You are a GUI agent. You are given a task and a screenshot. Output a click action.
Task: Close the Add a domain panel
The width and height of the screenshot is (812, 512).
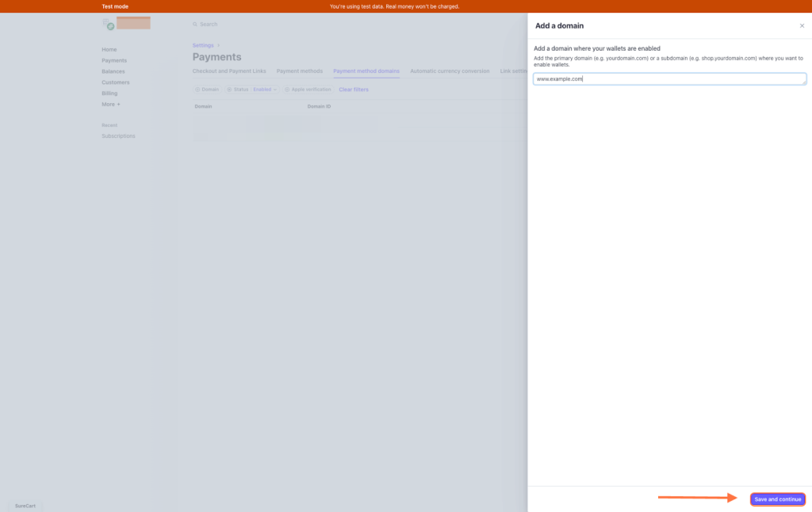[x=802, y=26]
